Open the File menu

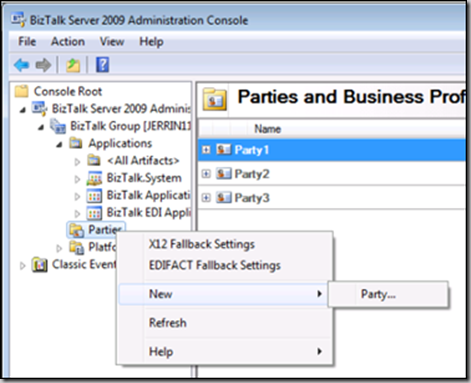27,42
